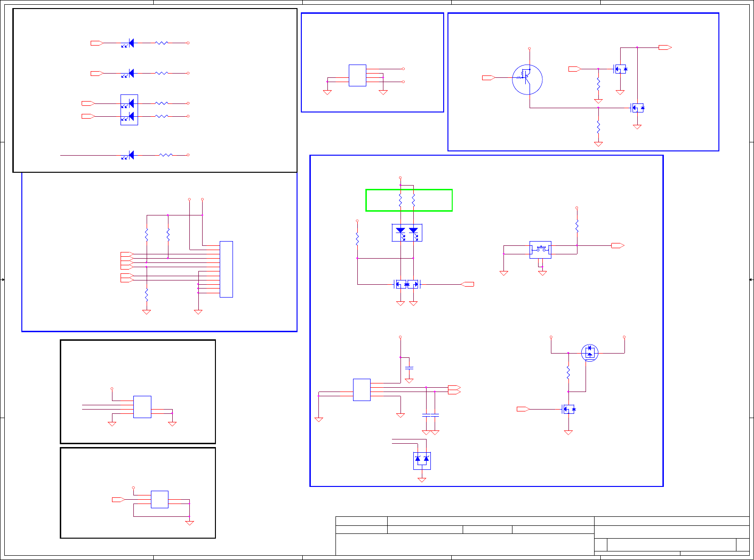Select the single capacitor beside the lower-center IC

click(x=409, y=368)
